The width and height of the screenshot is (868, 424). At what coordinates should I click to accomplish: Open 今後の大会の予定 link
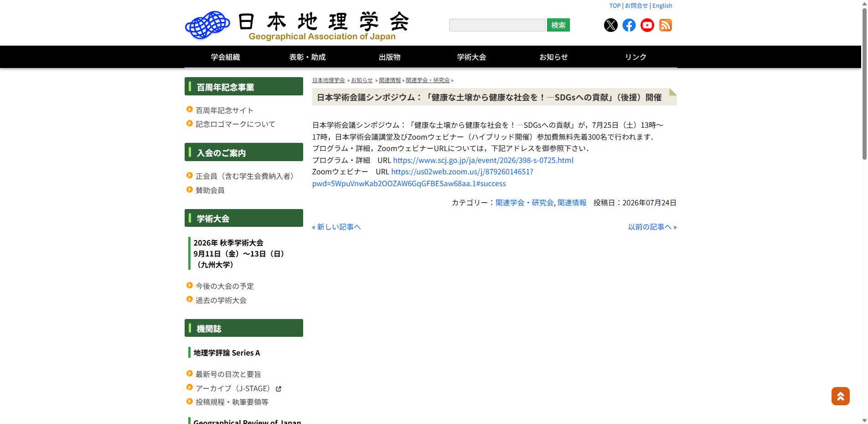[x=224, y=286]
